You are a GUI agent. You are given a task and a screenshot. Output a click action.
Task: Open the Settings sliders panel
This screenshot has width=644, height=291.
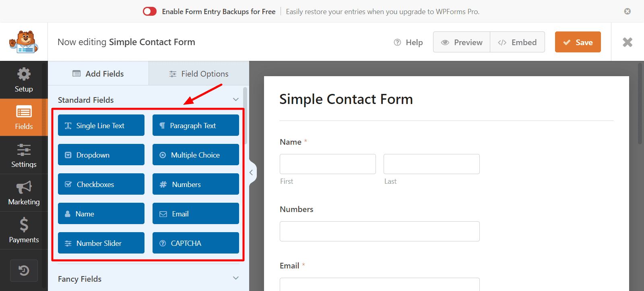click(24, 155)
